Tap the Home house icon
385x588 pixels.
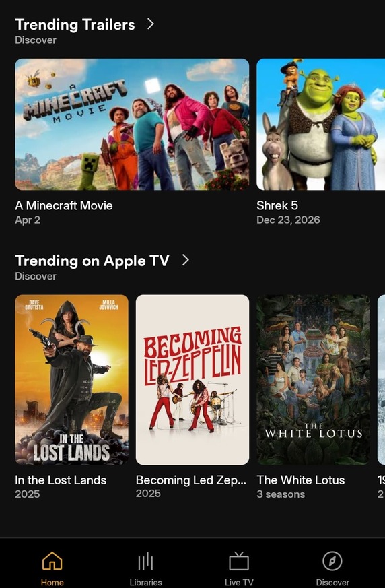52,561
